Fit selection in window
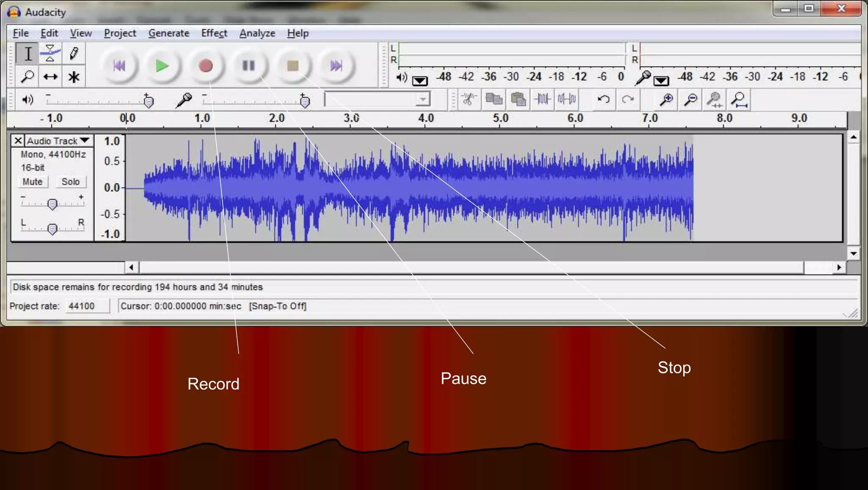This screenshot has width=868, height=490. pyautogui.click(x=715, y=100)
